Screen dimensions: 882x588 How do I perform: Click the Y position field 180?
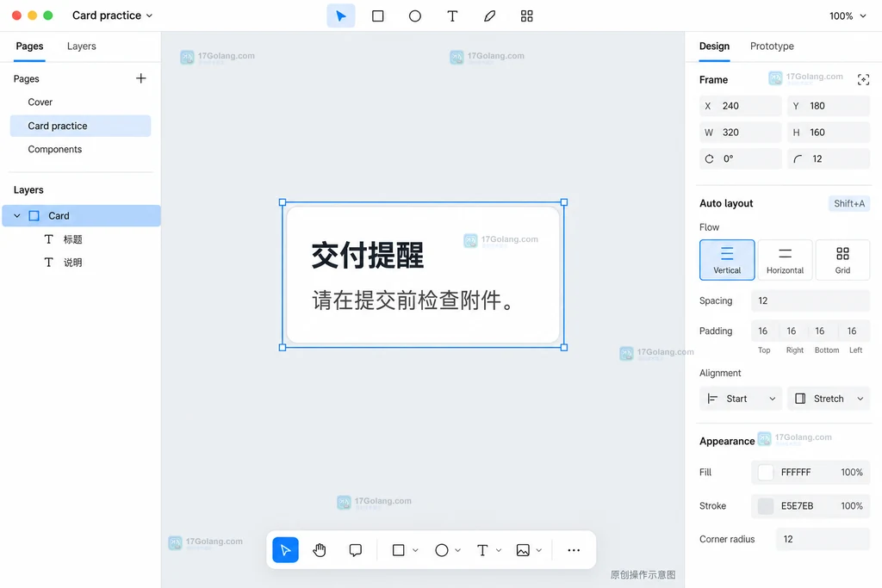point(828,106)
